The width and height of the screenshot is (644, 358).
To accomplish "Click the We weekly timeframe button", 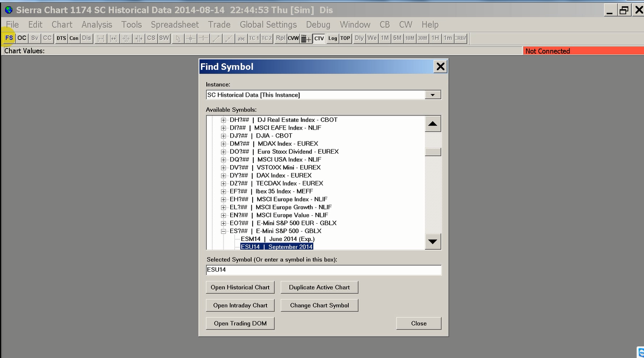I will [372, 38].
